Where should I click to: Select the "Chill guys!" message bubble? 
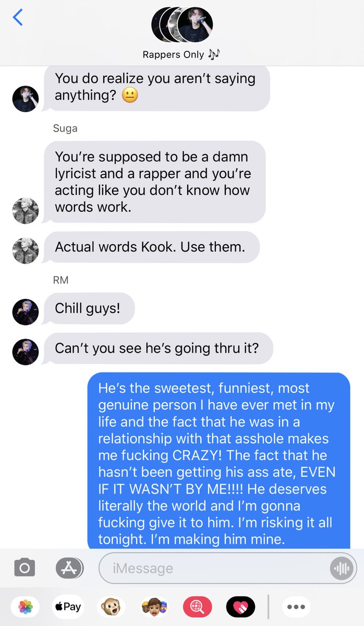point(89,308)
